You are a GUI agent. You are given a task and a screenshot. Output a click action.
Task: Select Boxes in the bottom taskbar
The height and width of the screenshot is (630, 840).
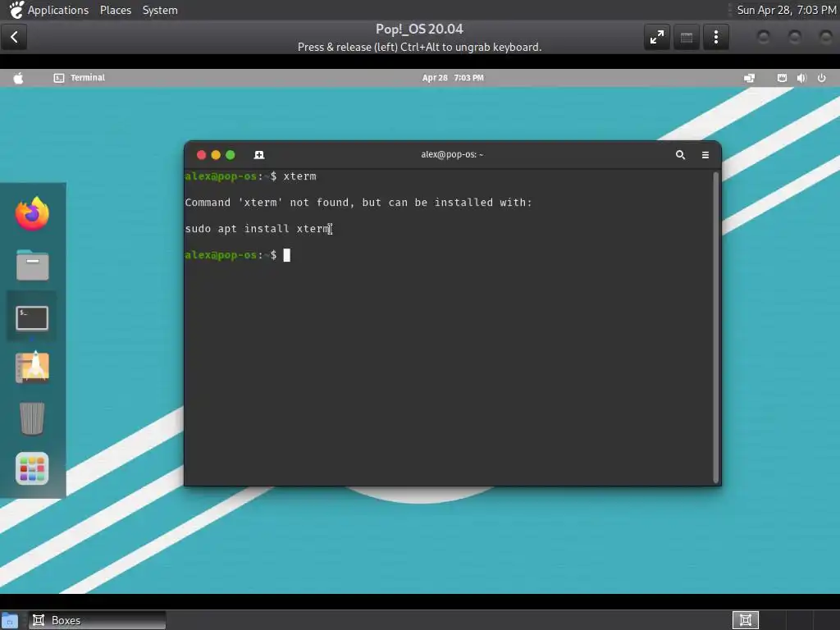(x=97, y=620)
